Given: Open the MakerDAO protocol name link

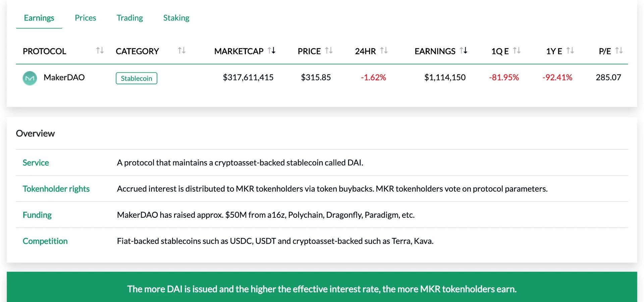Looking at the screenshot, I should [x=64, y=78].
